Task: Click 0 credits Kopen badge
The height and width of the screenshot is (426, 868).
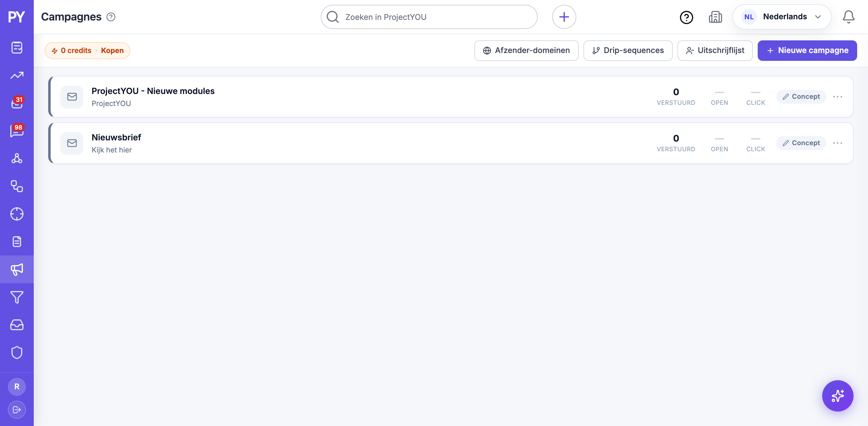Action: [87, 51]
